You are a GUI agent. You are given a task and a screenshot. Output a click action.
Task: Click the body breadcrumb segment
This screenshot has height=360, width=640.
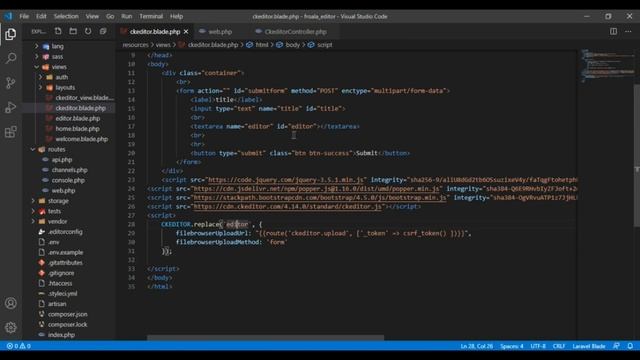[x=292, y=45]
